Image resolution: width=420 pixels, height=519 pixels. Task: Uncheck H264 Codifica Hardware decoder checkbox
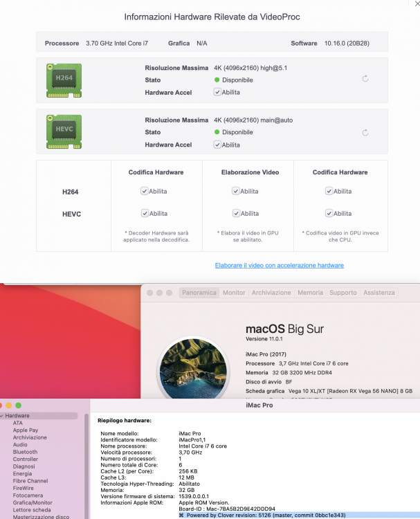[x=145, y=191]
